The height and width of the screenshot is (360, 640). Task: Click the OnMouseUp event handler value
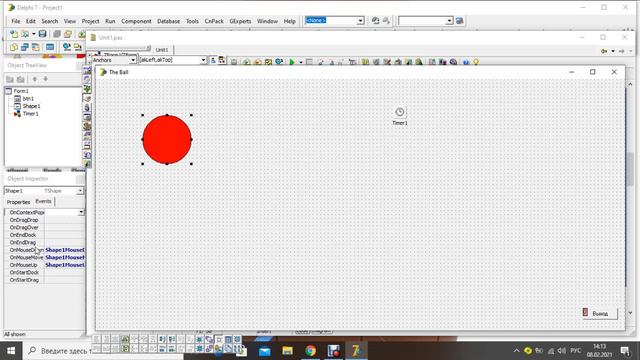pos(64,265)
